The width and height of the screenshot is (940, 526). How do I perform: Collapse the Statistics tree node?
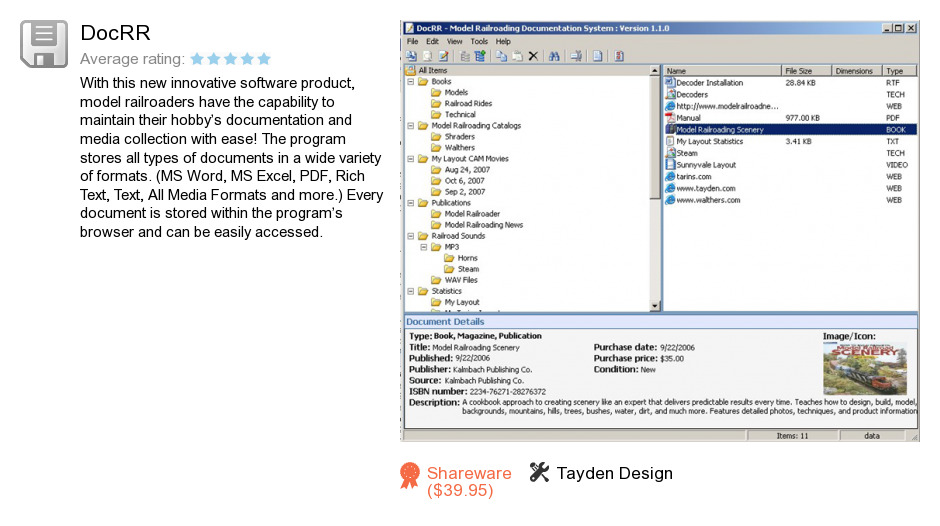tap(411, 291)
